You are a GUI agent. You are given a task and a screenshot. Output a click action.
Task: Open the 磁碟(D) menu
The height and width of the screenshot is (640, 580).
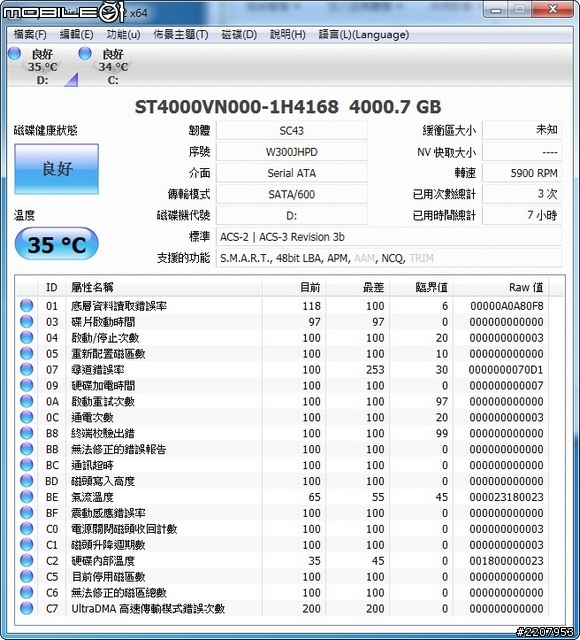[239, 35]
